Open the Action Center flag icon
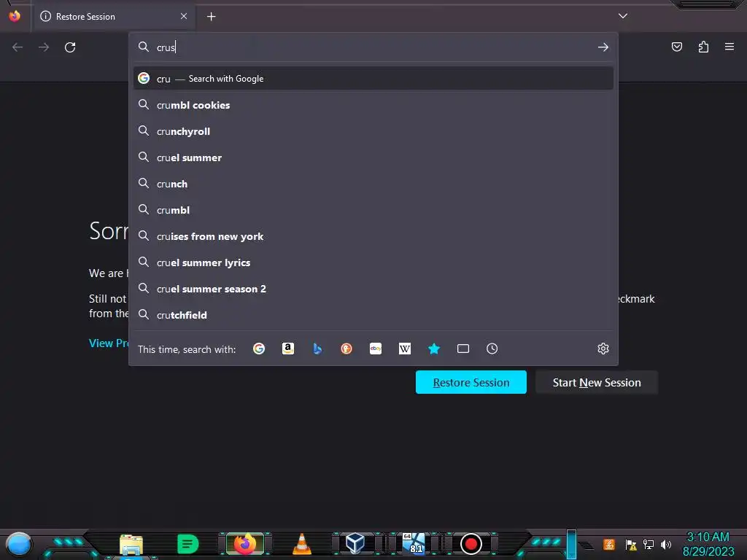747x560 pixels. pyautogui.click(x=631, y=544)
